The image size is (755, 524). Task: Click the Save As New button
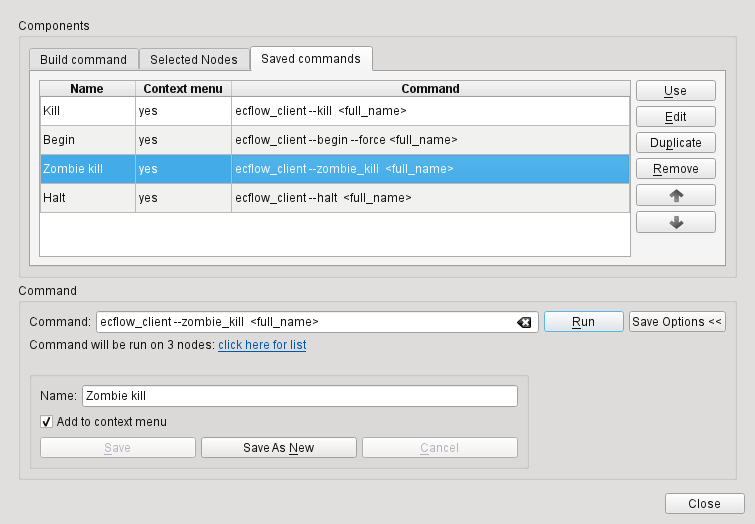[278, 448]
